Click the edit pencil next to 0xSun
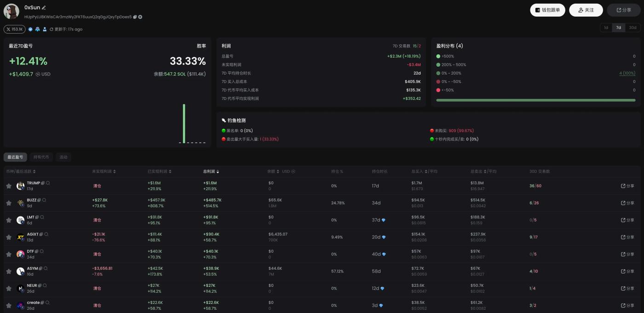This screenshot has width=644, height=313. 44,8
